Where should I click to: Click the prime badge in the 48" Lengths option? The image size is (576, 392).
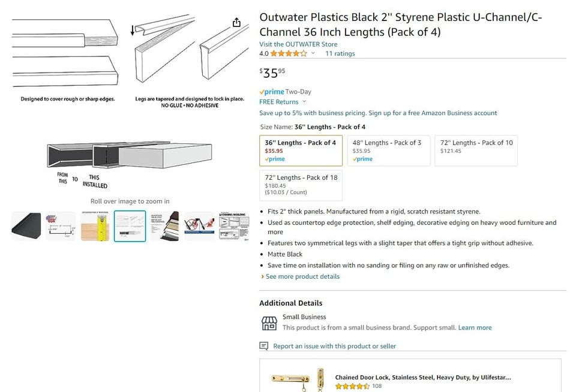(x=362, y=159)
